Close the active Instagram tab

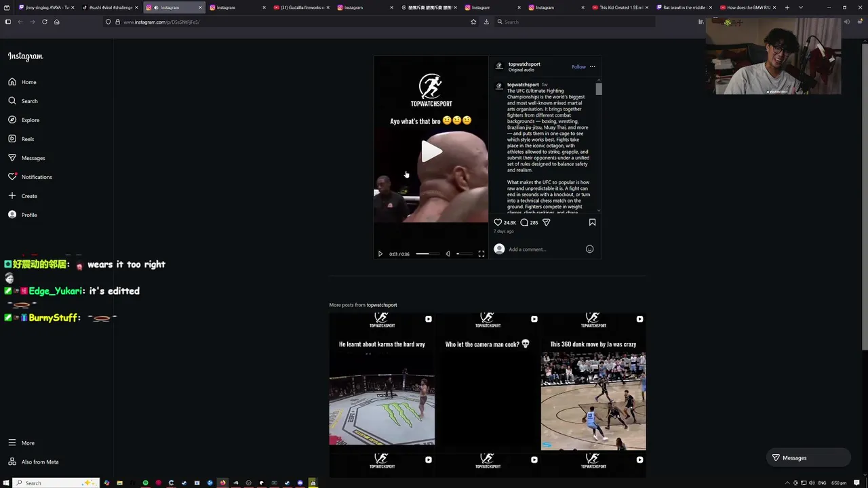click(200, 7)
